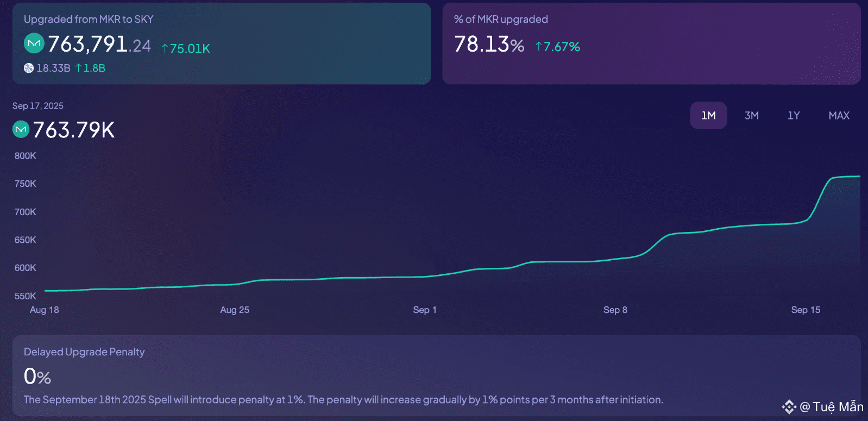The width and height of the screenshot is (868, 421).
Task: Click the 550K y-axis label
Action: coord(26,296)
